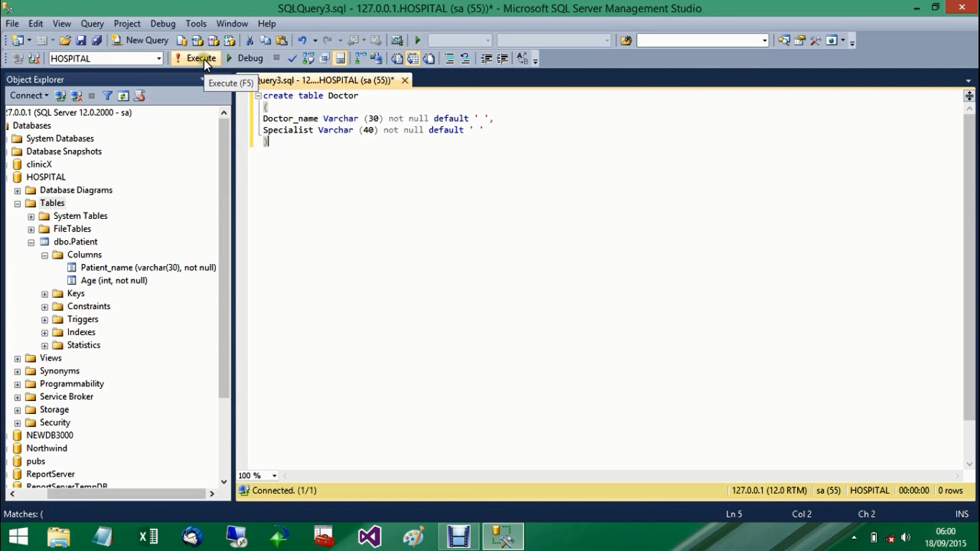The image size is (980, 551).
Task: Open Visual Studio from the taskbar
Action: click(x=369, y=536)
